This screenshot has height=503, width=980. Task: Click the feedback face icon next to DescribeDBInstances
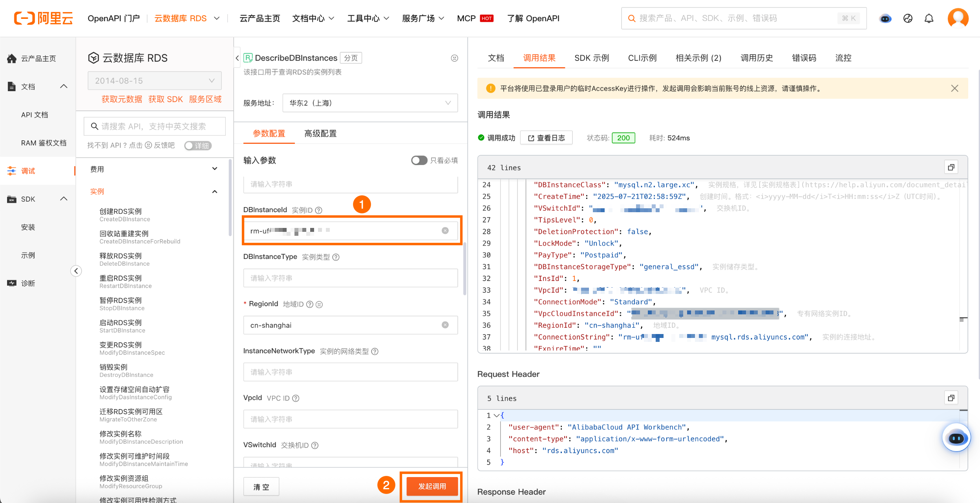click(x=454, y=58)
